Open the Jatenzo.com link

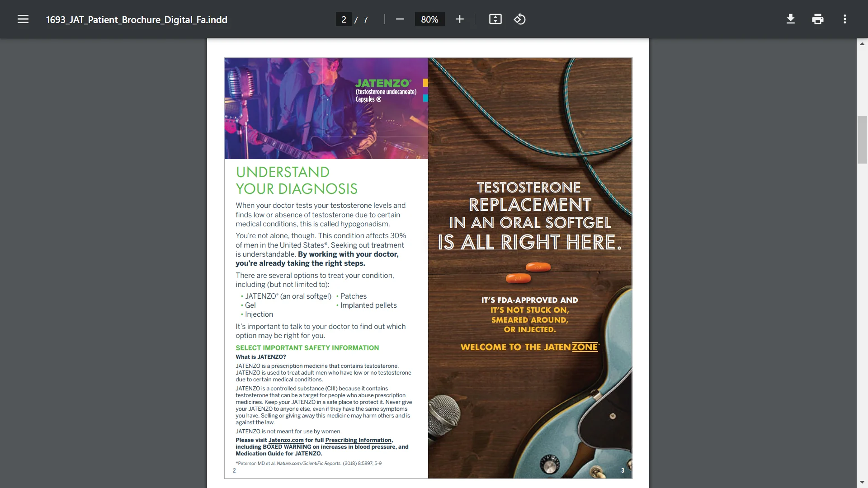click(x=286, y=440)
